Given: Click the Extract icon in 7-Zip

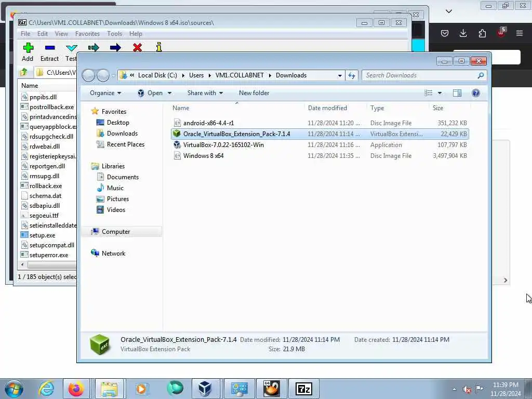Looking at the screenshot, I should pyautogui.click(x=49, y=48).
